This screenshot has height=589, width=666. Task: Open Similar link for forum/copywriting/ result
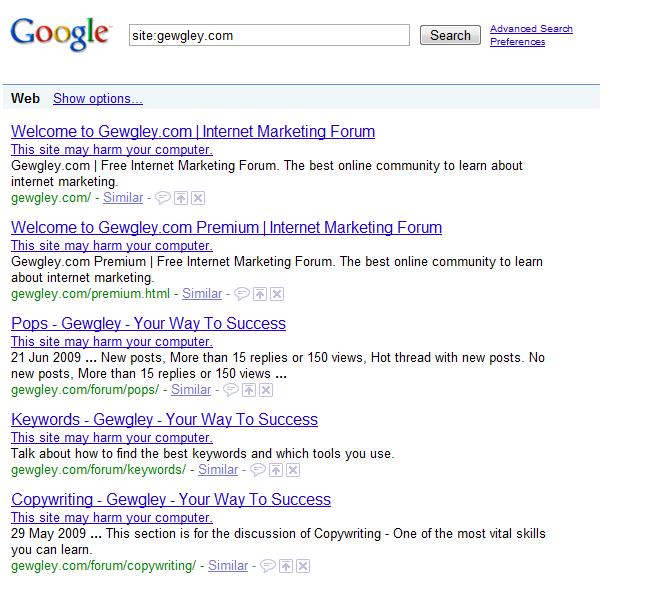228,566
